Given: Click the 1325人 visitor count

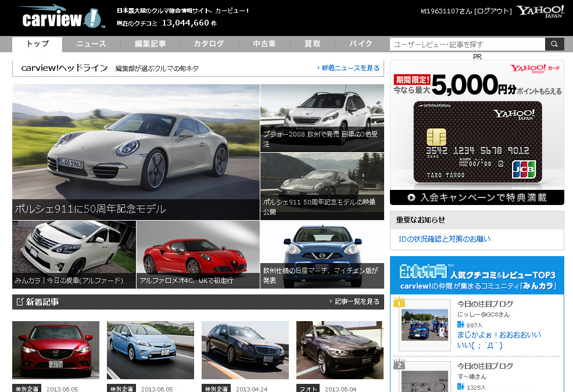Looking at the screenshot, I should [x=476, y=387].
